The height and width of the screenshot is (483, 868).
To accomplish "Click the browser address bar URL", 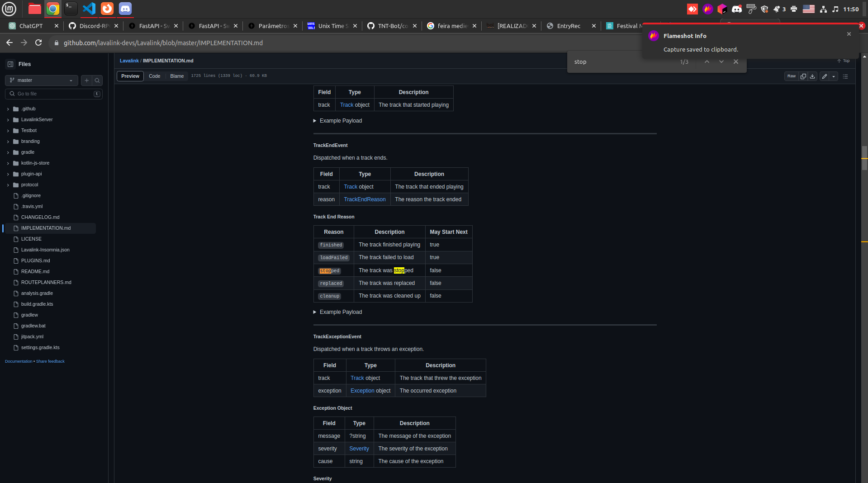I will pos(163,43).
